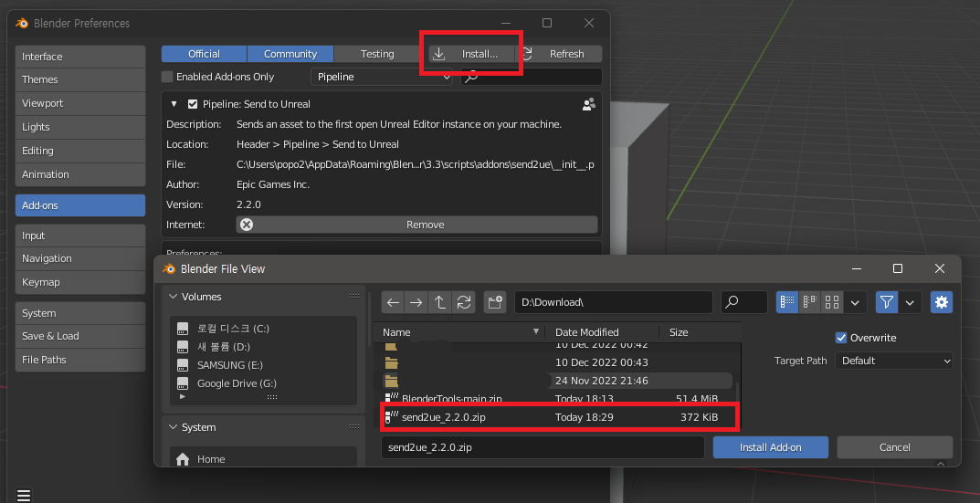Open the Interface preferences tab
The height and width of the screenshot is (503, 980).
(80, 57)
